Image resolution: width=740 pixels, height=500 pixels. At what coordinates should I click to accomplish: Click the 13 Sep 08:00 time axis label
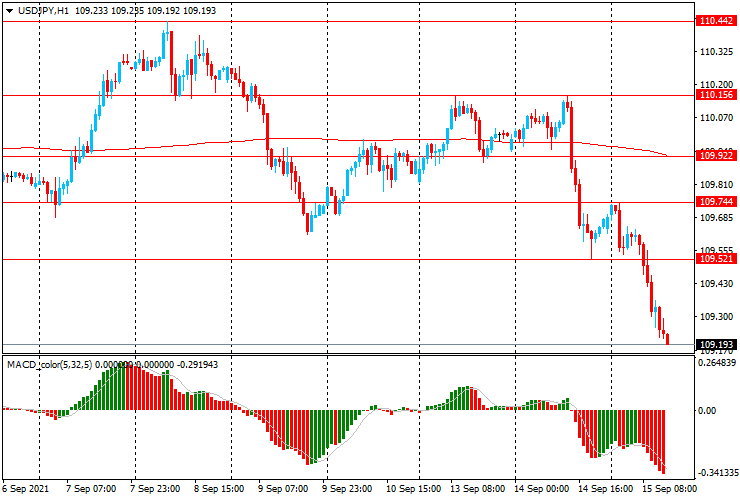click(478, 488)
